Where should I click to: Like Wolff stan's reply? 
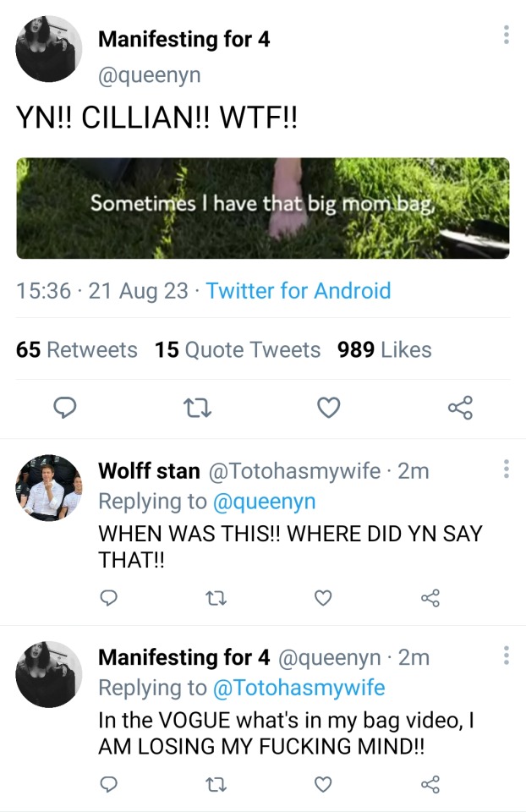322,598
